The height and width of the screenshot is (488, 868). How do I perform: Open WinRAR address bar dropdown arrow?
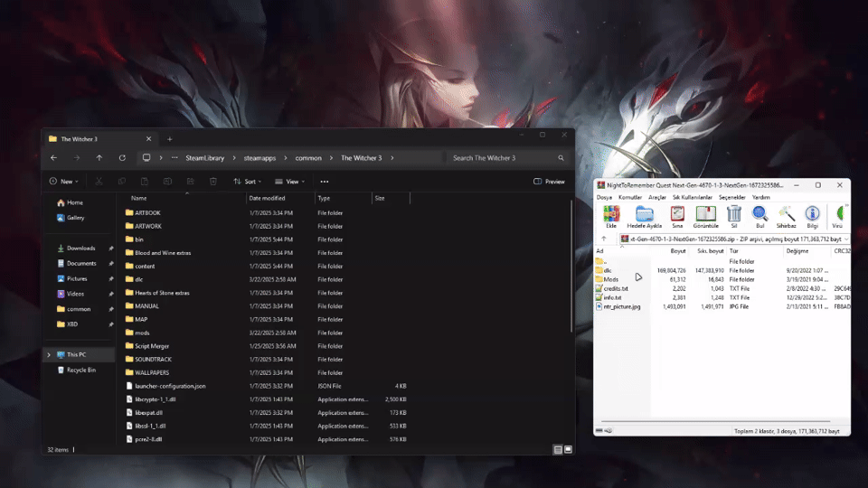coord(846,239)
